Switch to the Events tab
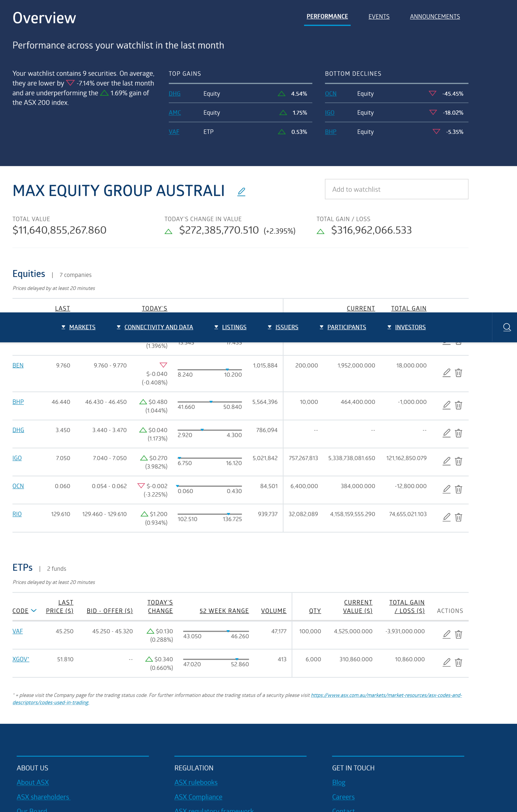Image resolution: width=517 pixels, height=812 pixels. tap(379, 16)
